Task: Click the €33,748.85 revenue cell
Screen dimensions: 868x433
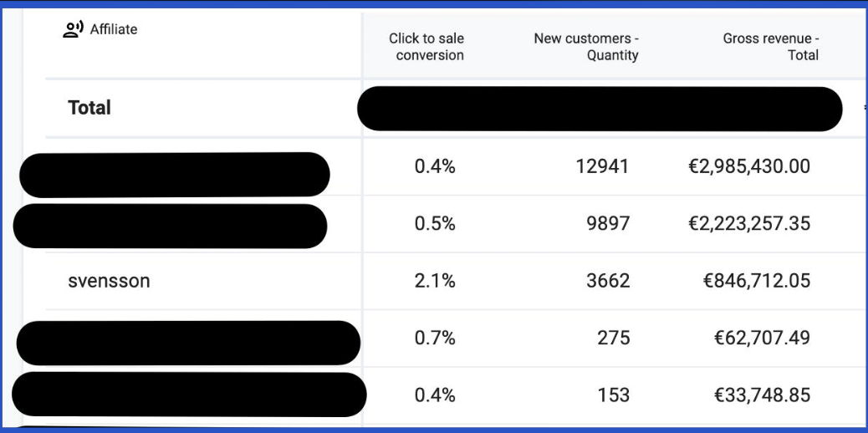Action: pyautogui.click(x=763, y=395)
